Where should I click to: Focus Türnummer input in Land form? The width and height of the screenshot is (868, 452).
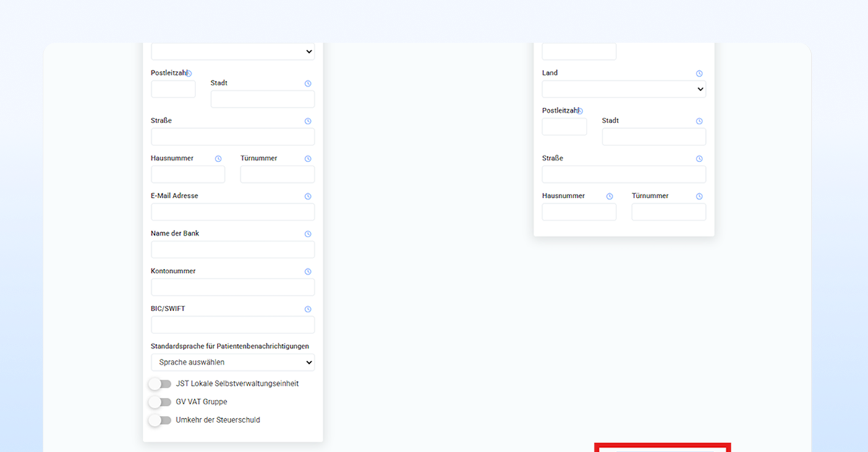coord(669,212)
